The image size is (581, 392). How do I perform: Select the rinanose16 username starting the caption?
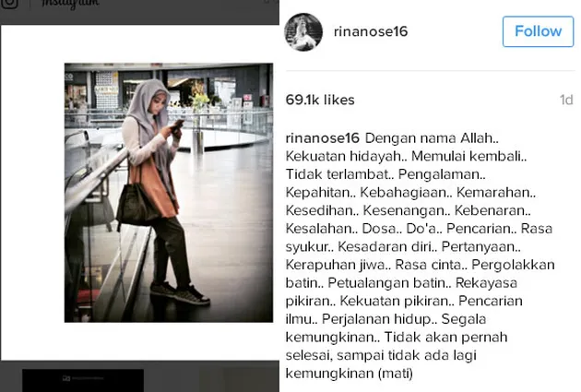[x=323, y=138]
